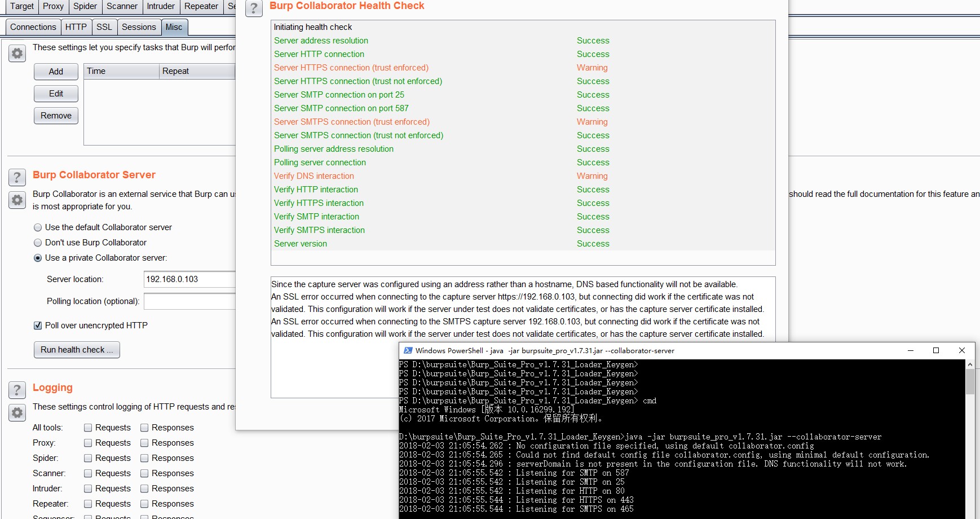Select Use the default Collaborator server
The width and height of the screenshot is (980, 519).
click(x=38, y=227)
